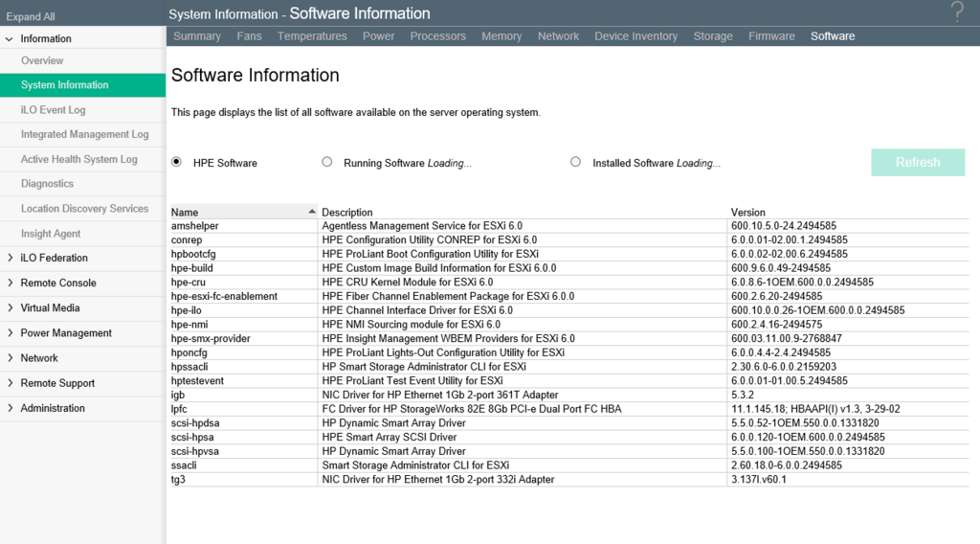Select the HPE Software radio button
The image size is (980, 544).
tap(177, 162)
